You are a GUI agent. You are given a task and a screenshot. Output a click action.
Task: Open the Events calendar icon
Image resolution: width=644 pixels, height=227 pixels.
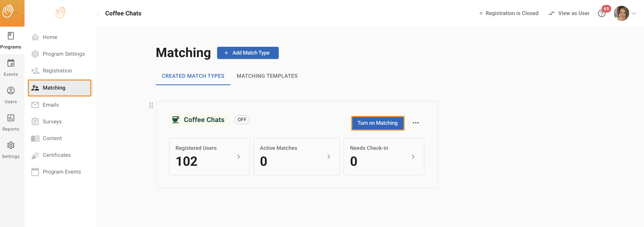coord(11,63)
